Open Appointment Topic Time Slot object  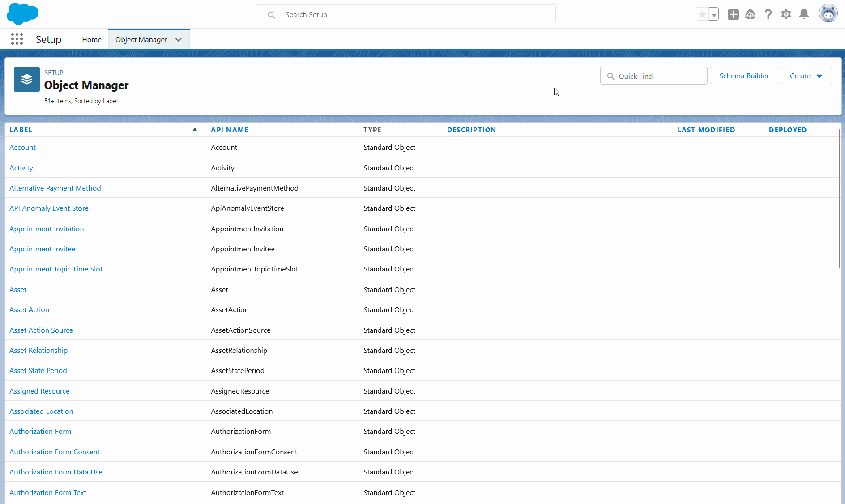click(x=56, y=269)
